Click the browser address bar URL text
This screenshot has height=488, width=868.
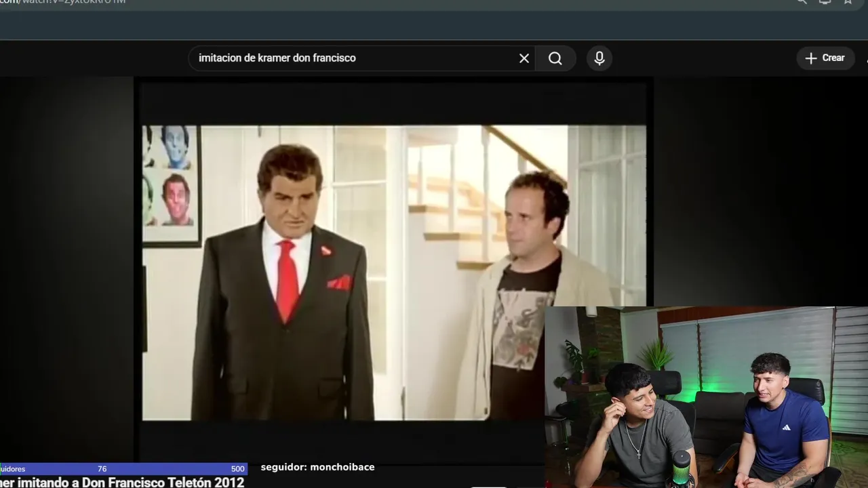point(62,2)
